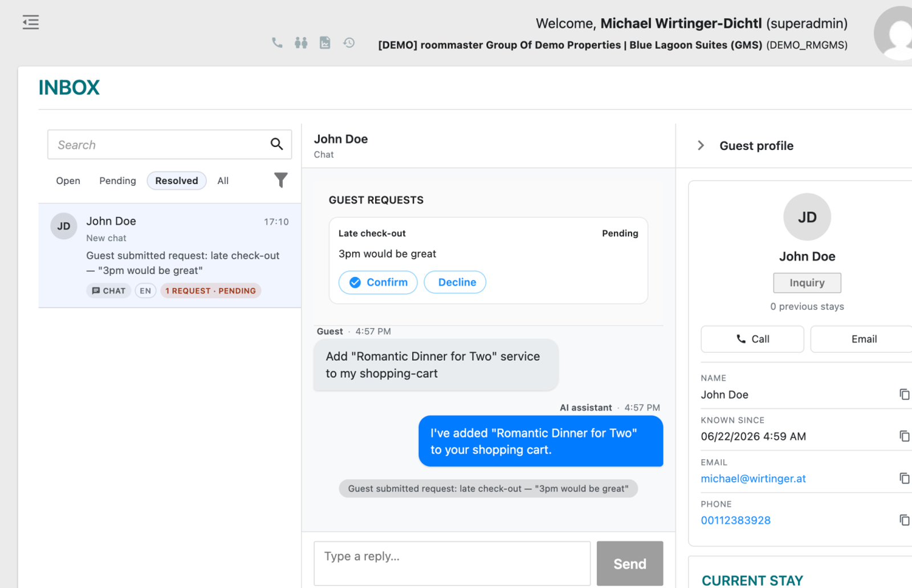This screenshot has height=588, width=912.
Task: Click the grey guest submitted request notice pill
Action: point(488,488)
